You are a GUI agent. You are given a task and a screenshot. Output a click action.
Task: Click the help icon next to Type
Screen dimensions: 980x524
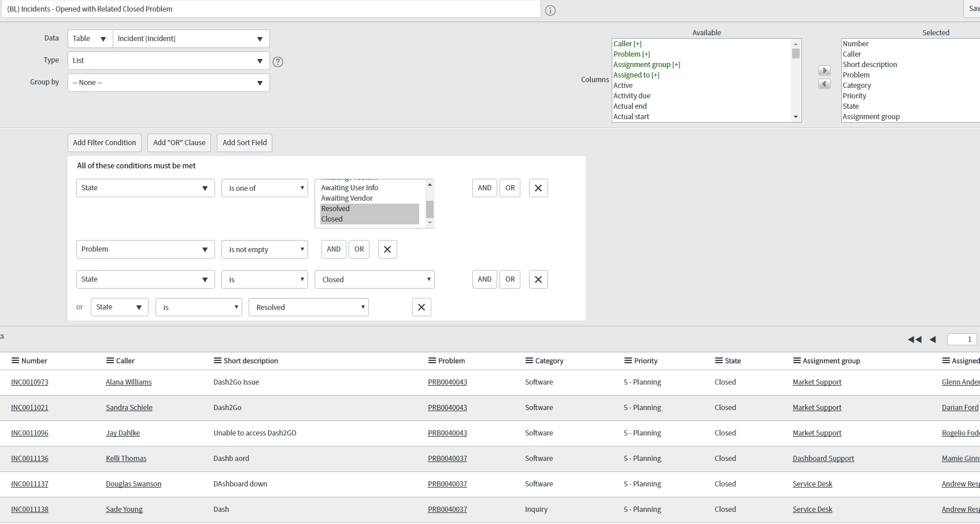click(x=278, y=62)
